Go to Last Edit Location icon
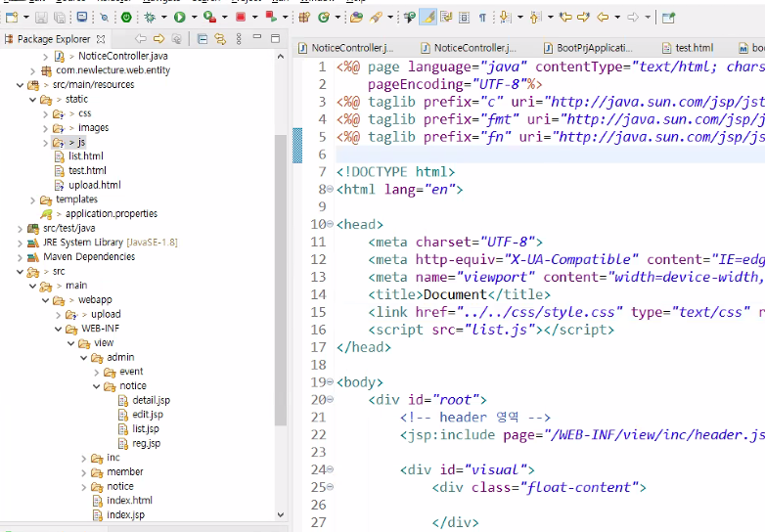The image size is (765, 532). (565, 18)
